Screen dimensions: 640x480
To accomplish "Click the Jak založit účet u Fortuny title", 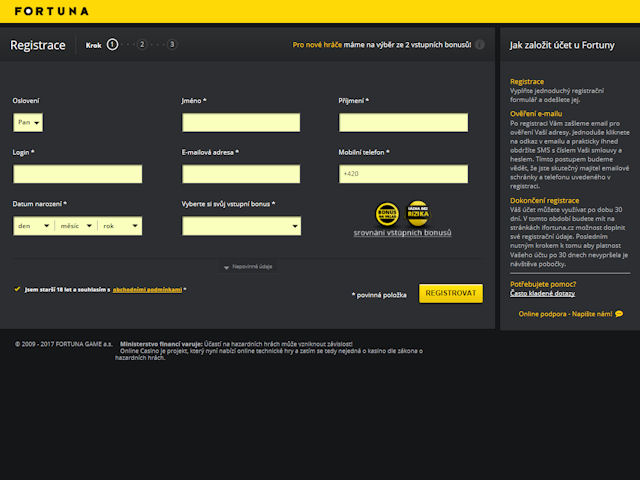I will tap(562, 45).
